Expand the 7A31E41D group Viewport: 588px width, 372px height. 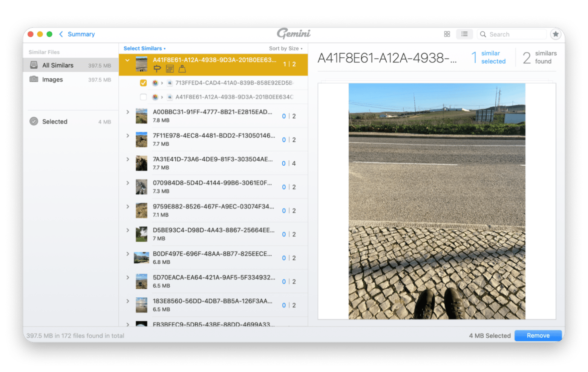128,159
